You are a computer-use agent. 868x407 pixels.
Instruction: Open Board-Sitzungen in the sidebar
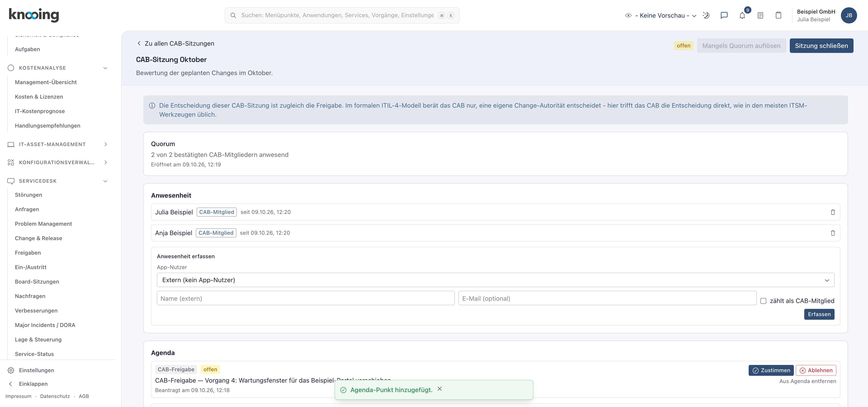(x=37, y=282)
